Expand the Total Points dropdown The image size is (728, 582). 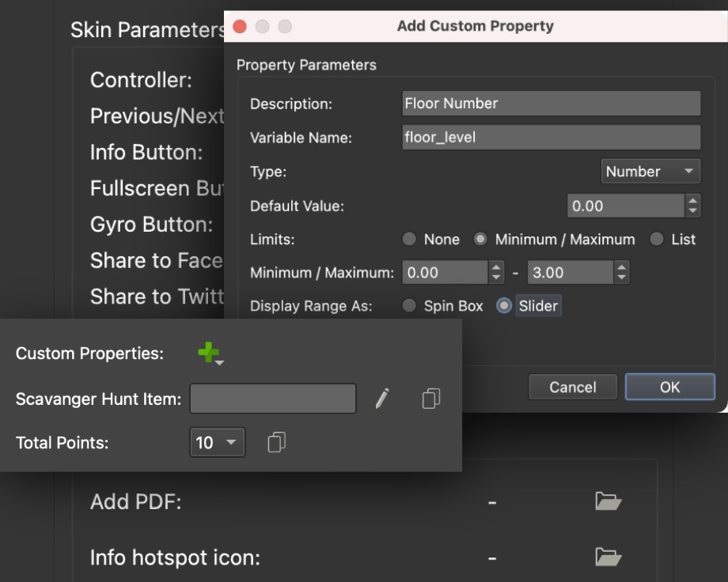click(x=217, y=443)
